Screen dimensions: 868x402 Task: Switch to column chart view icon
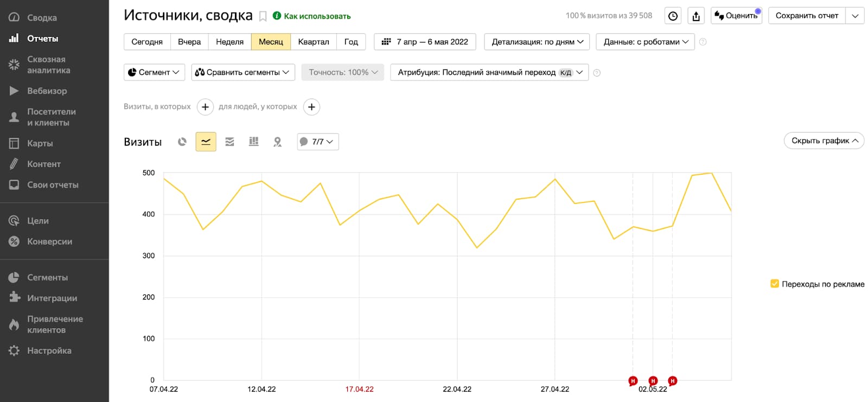click(253, 142)
